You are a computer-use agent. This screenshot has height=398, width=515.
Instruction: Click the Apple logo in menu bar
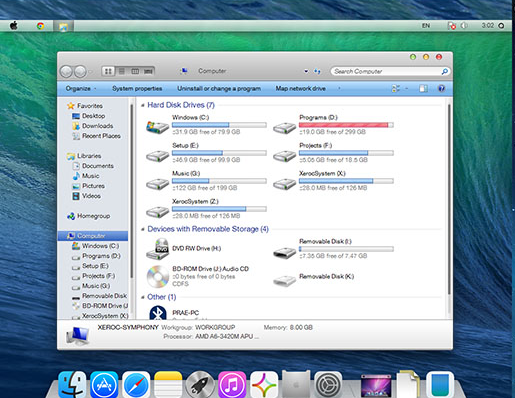[14, 25]
